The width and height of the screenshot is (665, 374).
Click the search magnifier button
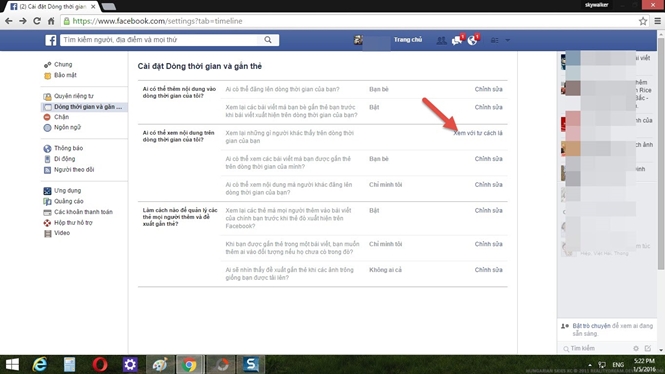[268, 40]
